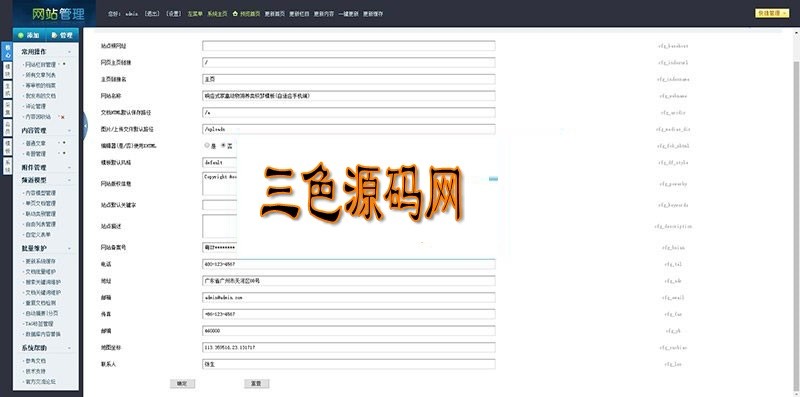Click the 地图坐标 input field

point(348,348)
